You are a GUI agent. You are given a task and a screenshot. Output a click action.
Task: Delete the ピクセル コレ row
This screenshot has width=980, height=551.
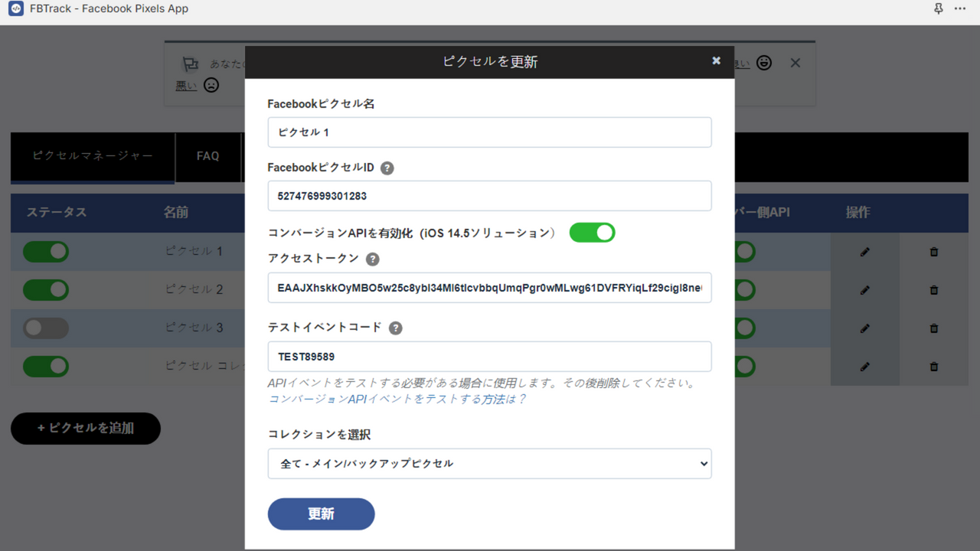pos(934,367)
